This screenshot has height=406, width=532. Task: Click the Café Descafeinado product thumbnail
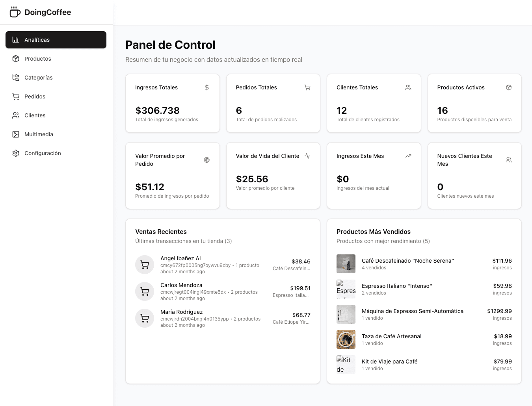[x=346, y=263]
